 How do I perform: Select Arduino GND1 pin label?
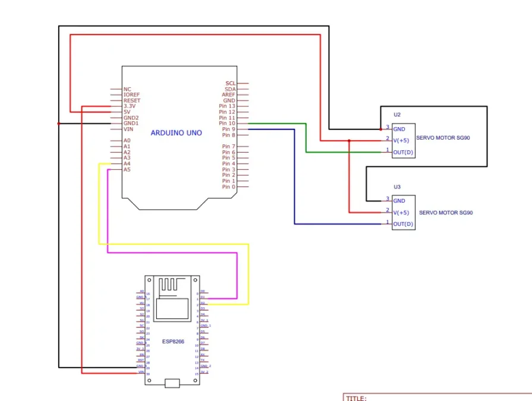click(131, 124)
